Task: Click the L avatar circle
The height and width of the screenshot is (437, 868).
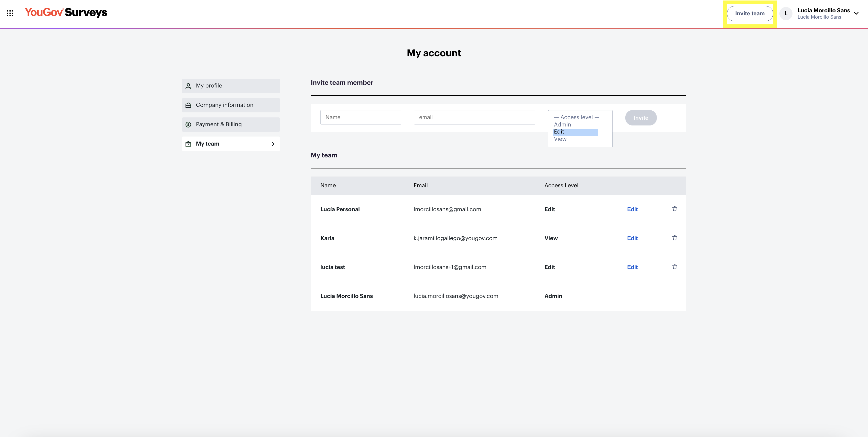Action: [x=785, y=14]
